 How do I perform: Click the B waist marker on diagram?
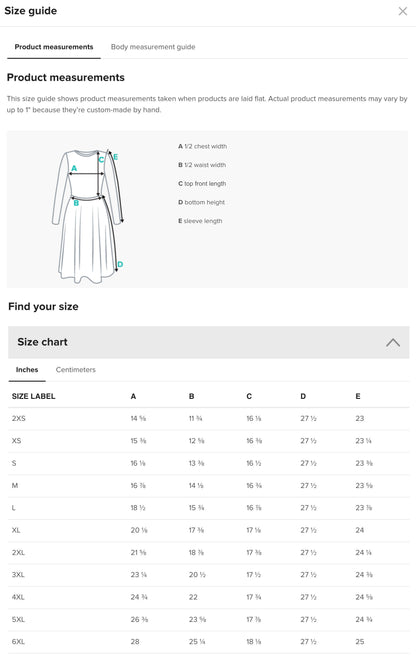[76, 203]
